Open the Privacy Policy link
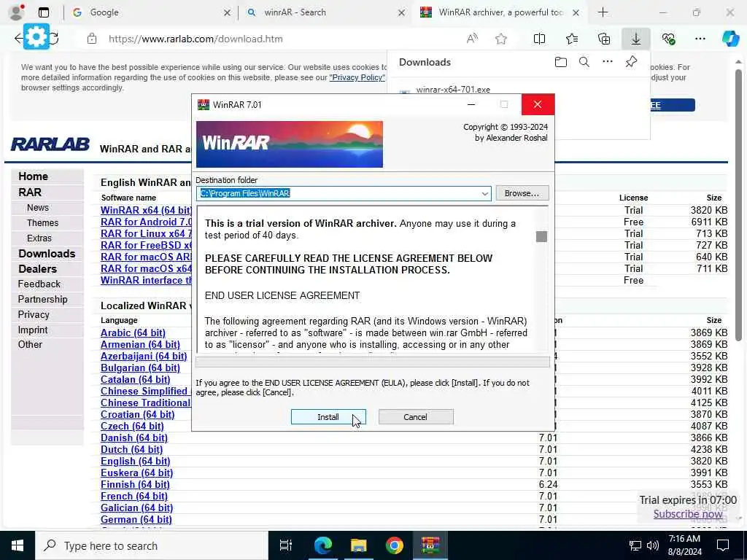 357,77
